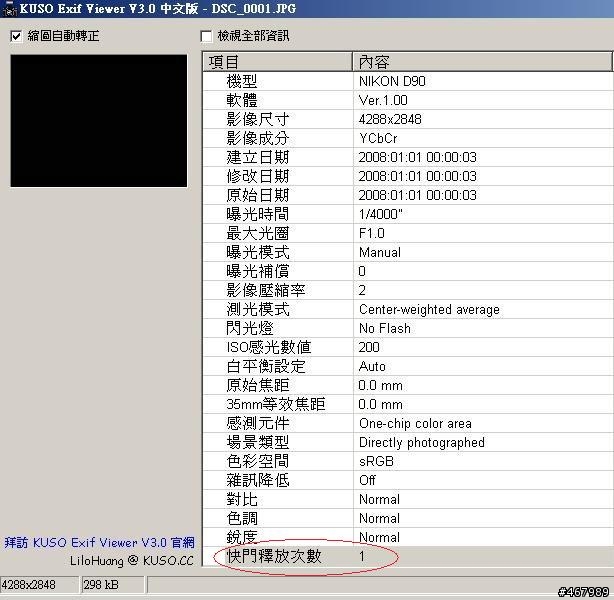The width and height of the screenshot is (614, 600).
Task: Click the 298 kB file size in status bar
Action: [x=112, y=585]
